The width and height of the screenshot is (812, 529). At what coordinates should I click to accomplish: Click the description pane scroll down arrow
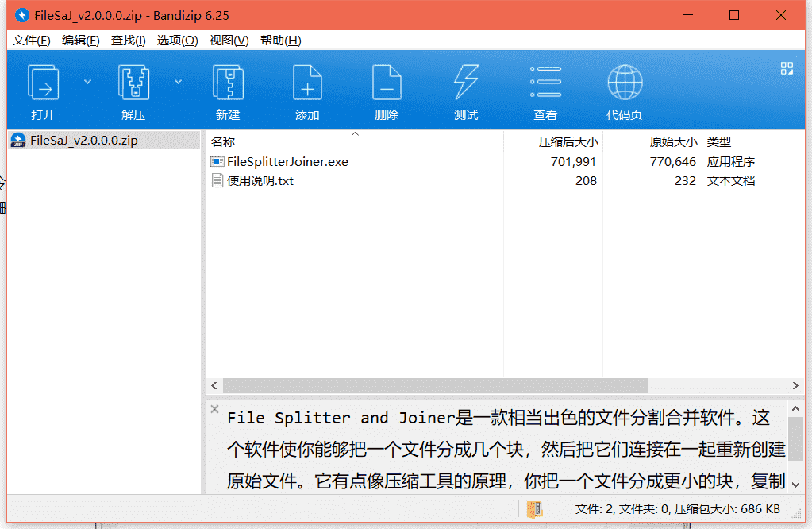[x=796, y=485]
